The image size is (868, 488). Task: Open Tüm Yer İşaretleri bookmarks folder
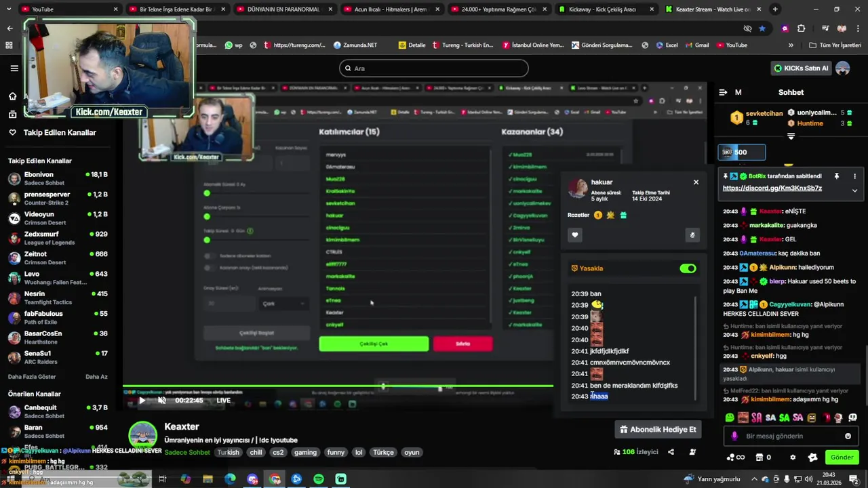coord(835,45)
